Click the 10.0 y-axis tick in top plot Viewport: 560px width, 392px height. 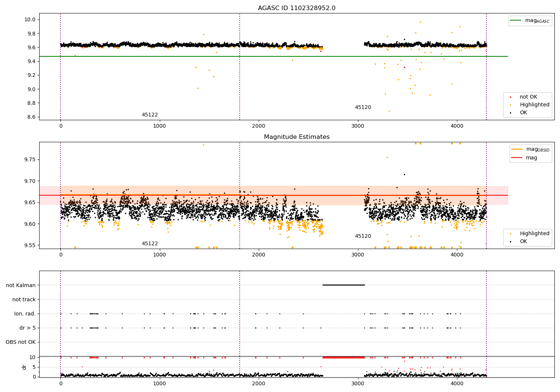(x=31, y=19)
